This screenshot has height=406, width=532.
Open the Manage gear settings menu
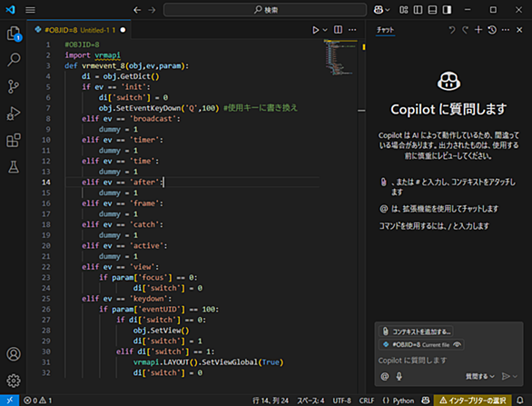pos(14,381)
